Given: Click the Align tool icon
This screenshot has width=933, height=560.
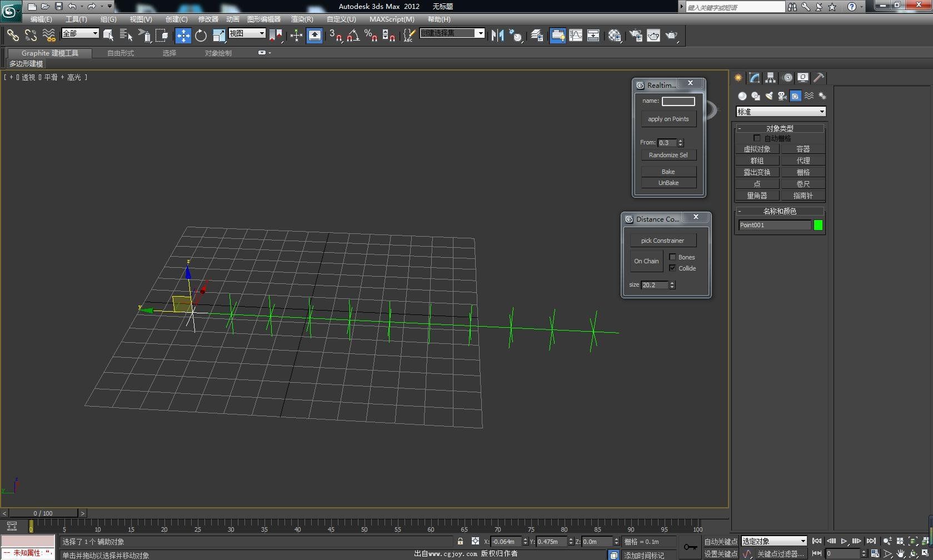Looking at the screenshot, I should click(516, 36).
